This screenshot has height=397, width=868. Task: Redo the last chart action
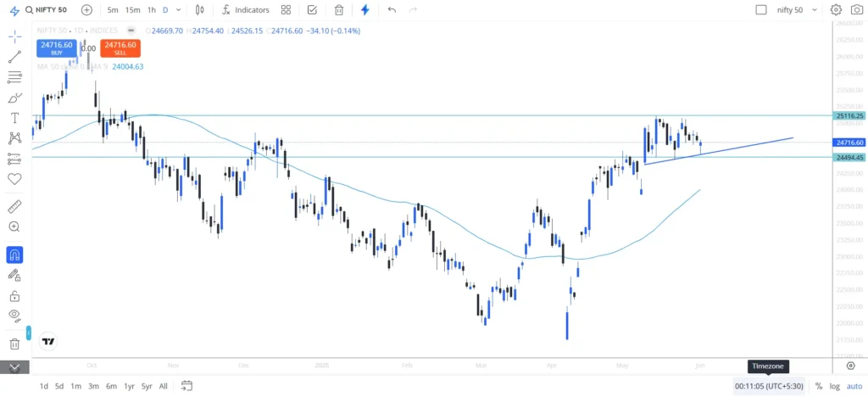(413, 10)
